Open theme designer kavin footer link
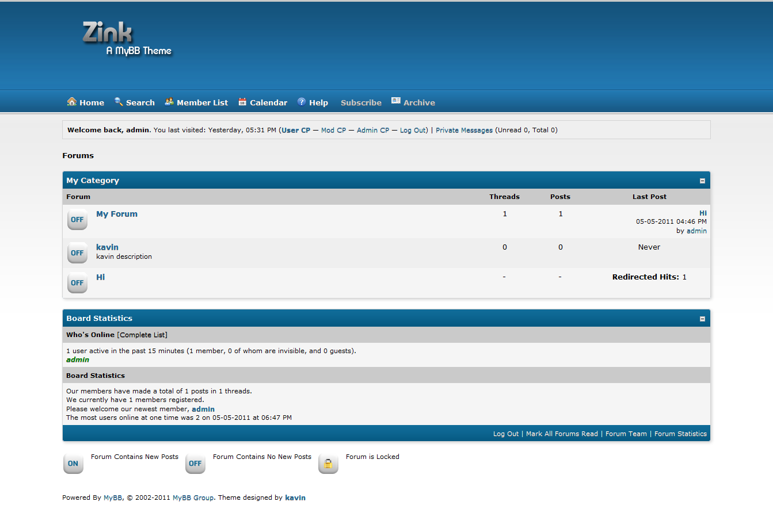Image resolution: width=773 pixels, height=532 pixels. point(295,498)
